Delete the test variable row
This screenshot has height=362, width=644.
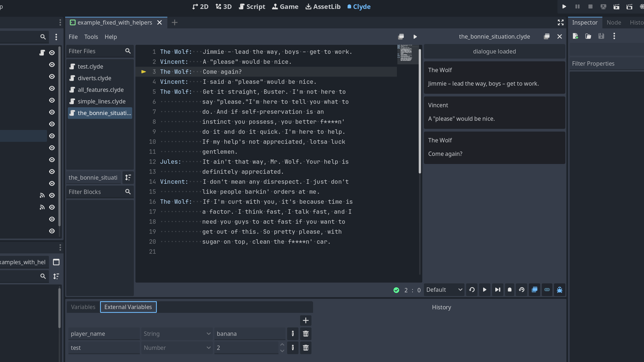point(306,348)
